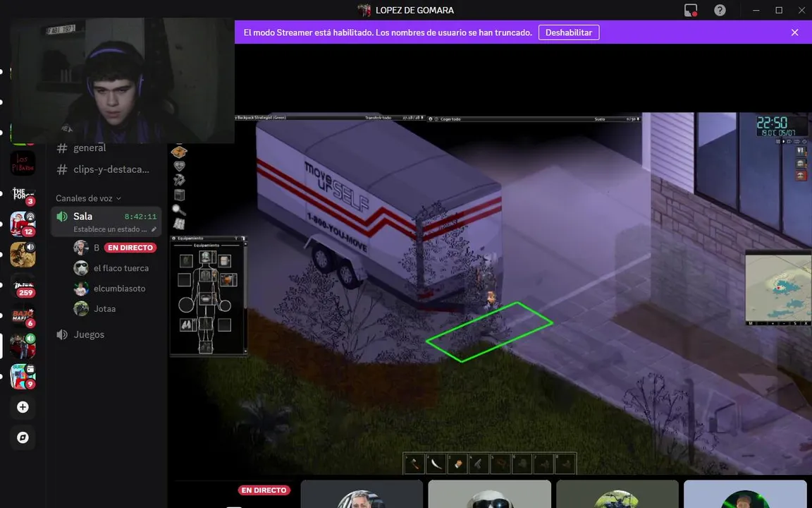Viewport: 812px width, 508px height.
Task: Open the general text channel
Action: 106,147
